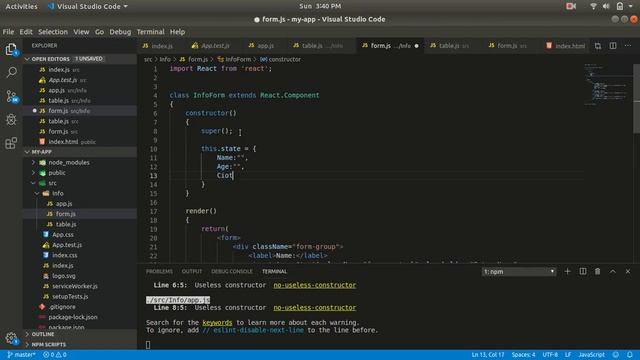The image size is (640, 360).
Task: Change indentation via Spaces: 4 status item
Action: [523, 355]
